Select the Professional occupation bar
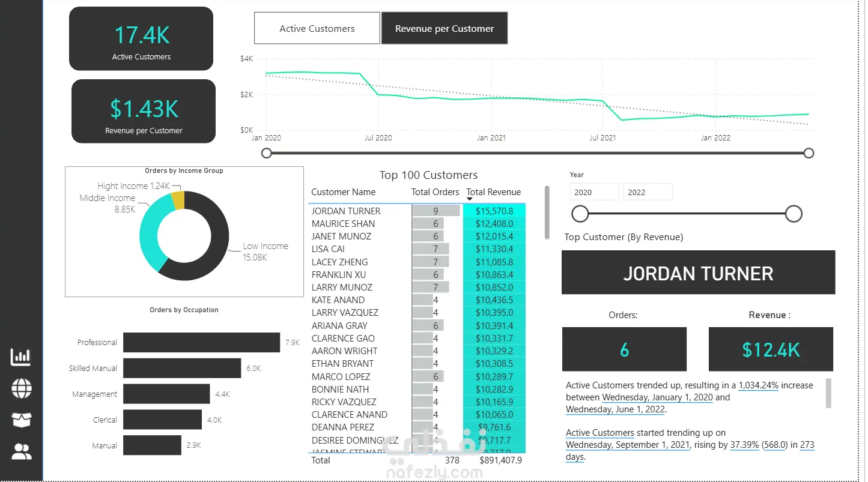The image size is (868, 482). click(x=201, y=342)
